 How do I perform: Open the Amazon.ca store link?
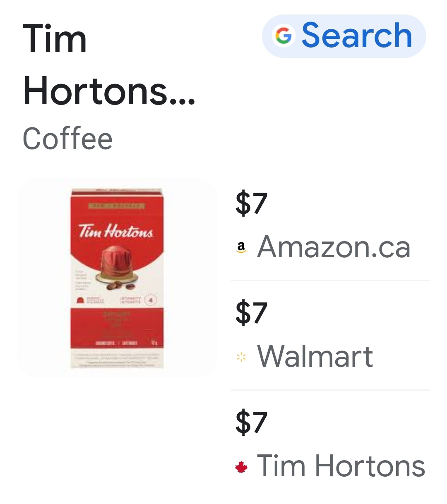pyautogui.click(x=334, y=247)
